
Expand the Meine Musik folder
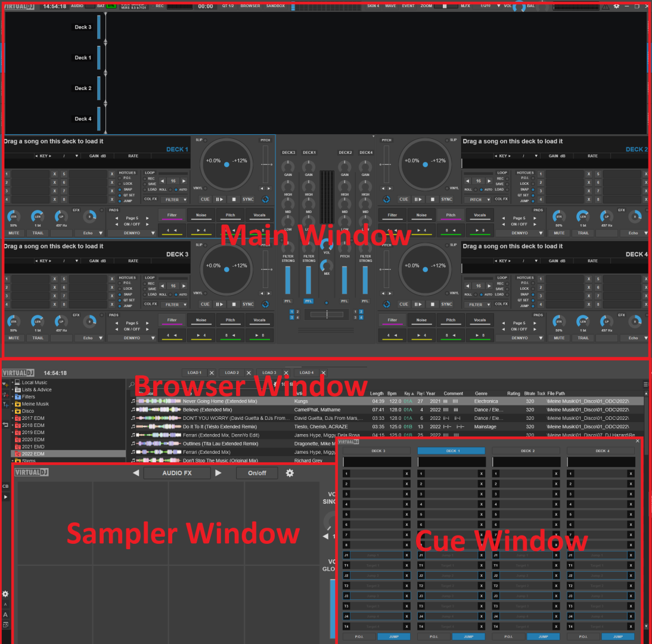(12, 404)
